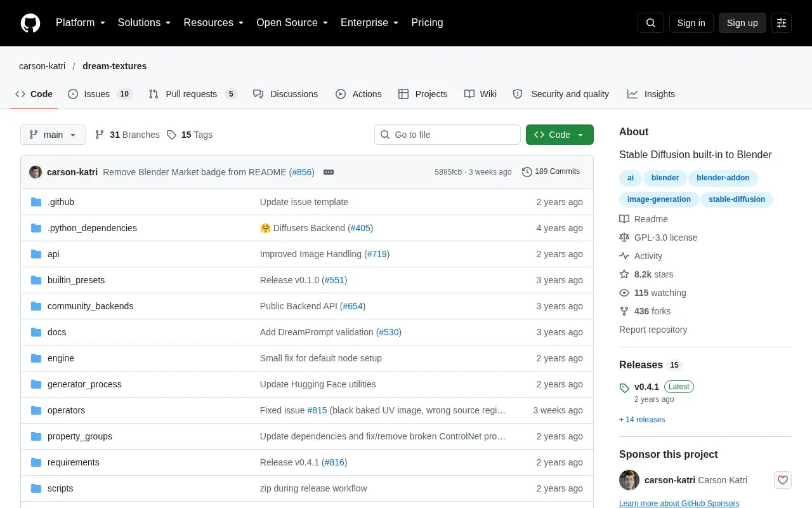The height and width of the screenshot is (508, 812).
Task: Click the pulse icon beside Activity
Action: (x=624, y=256)
